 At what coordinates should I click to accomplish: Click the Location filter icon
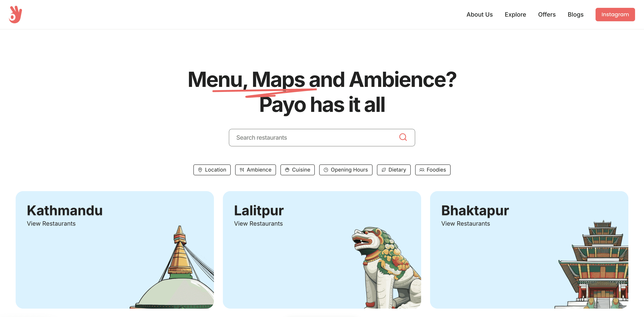pyautogui.click(x=200, y=169)
